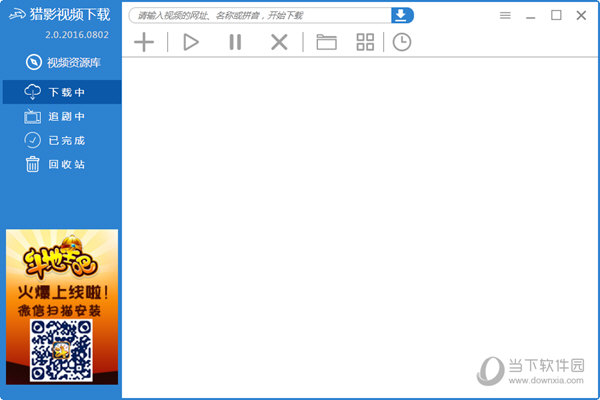Switch to grid view with squares icon
600x400 pixels.
tap(365, 42)
